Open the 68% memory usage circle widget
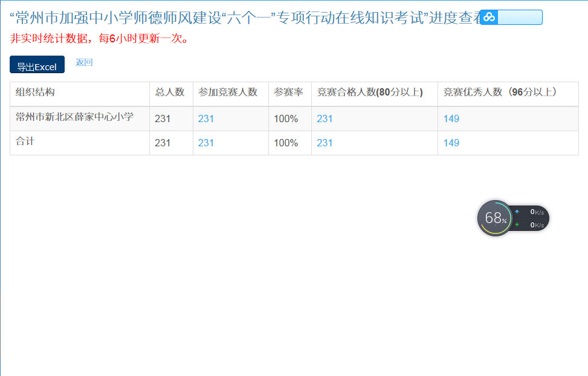 (x=495, y=218)
